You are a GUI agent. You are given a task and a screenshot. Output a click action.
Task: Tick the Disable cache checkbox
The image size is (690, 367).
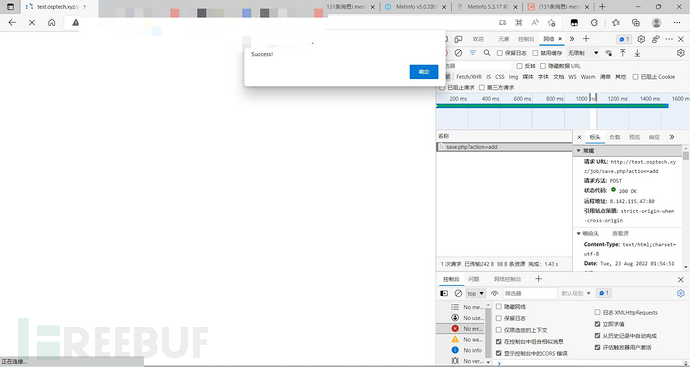535,53
